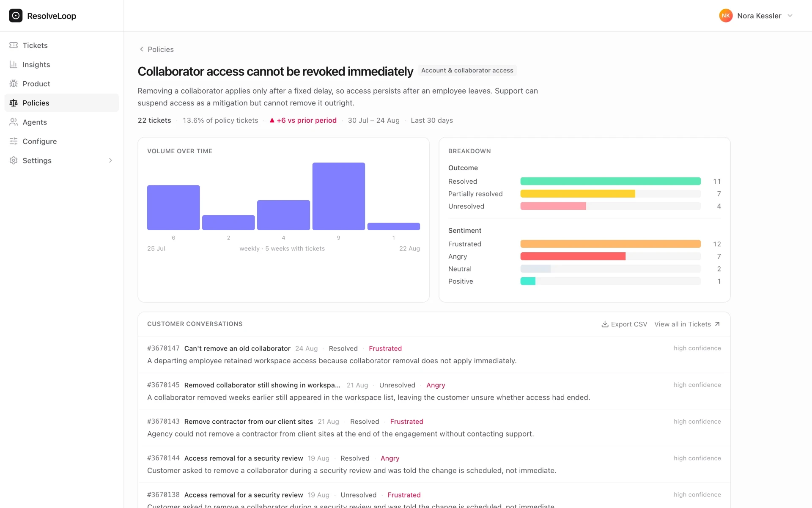Click the Configure sliders icon

point(14,141)
